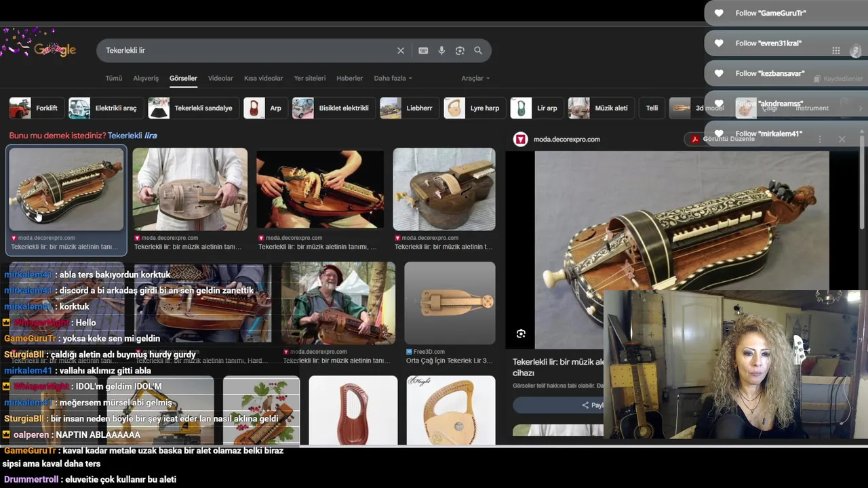Select the Bisiklet elektrikli filter chip
The image size is (868, 488).
(332, 108)
